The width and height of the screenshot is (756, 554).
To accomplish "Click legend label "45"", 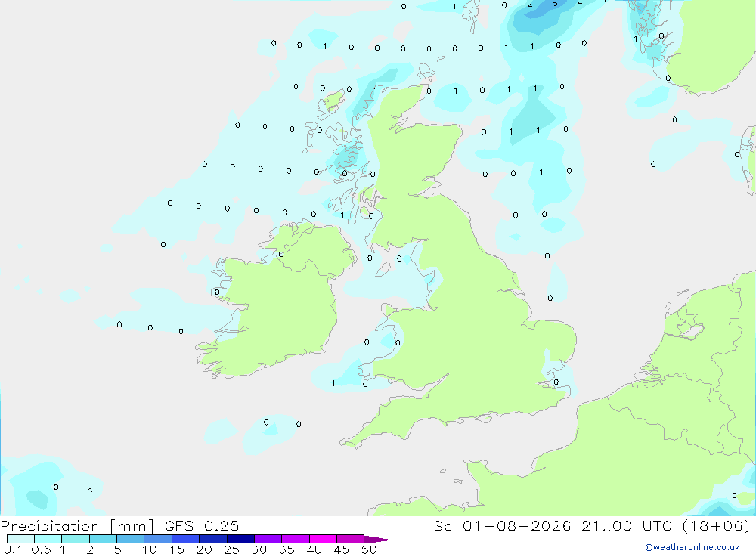I will (342, 549).
